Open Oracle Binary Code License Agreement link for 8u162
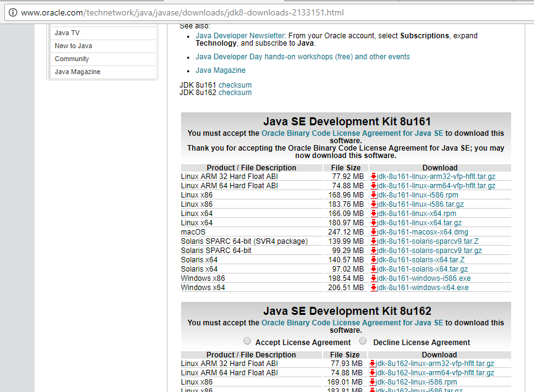534x392 pixels. 352,323
